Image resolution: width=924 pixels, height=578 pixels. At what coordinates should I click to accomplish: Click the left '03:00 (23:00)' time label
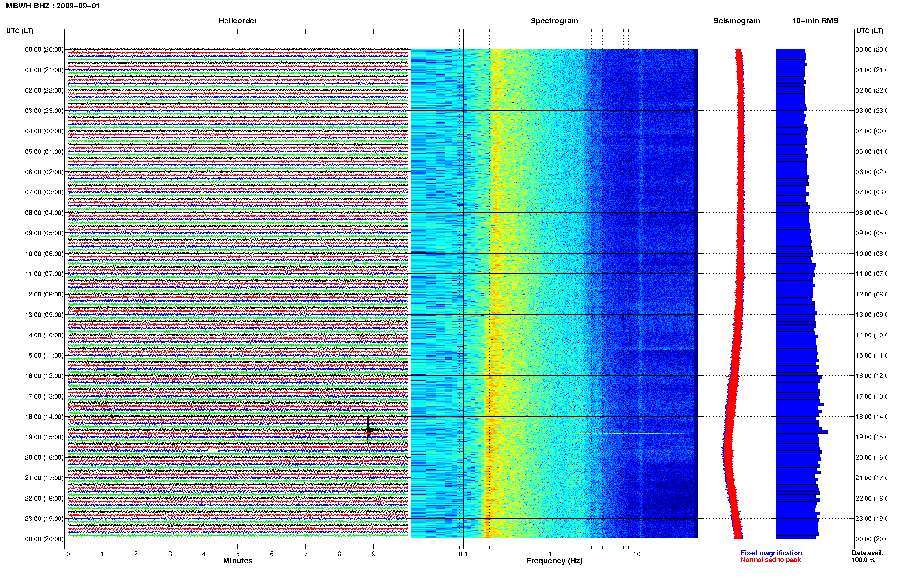pyautogui.click(x=44, y=111)
